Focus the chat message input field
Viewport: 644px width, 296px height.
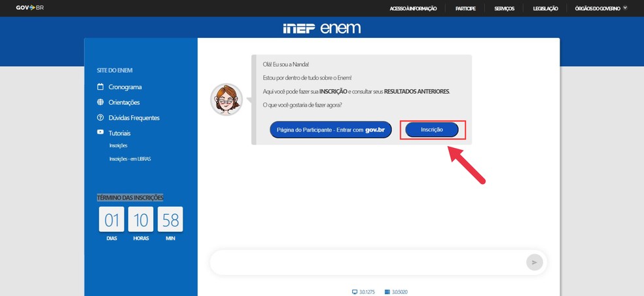368,263
